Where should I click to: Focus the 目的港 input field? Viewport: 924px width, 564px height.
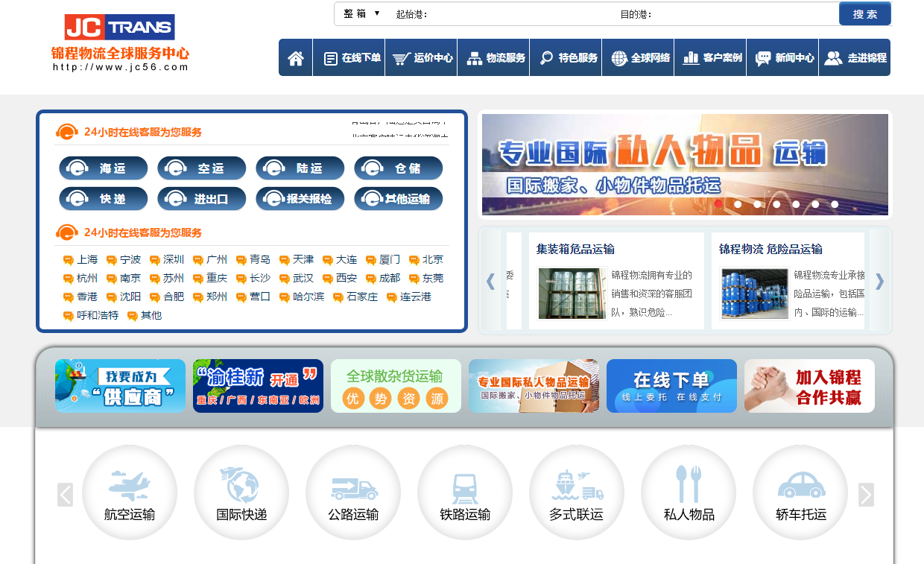pyautogui.click(x=744, y=14)
